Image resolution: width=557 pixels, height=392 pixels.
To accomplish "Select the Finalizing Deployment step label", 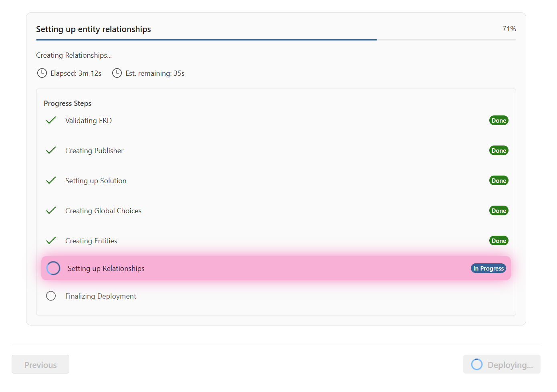I will [x=101, y=296].
